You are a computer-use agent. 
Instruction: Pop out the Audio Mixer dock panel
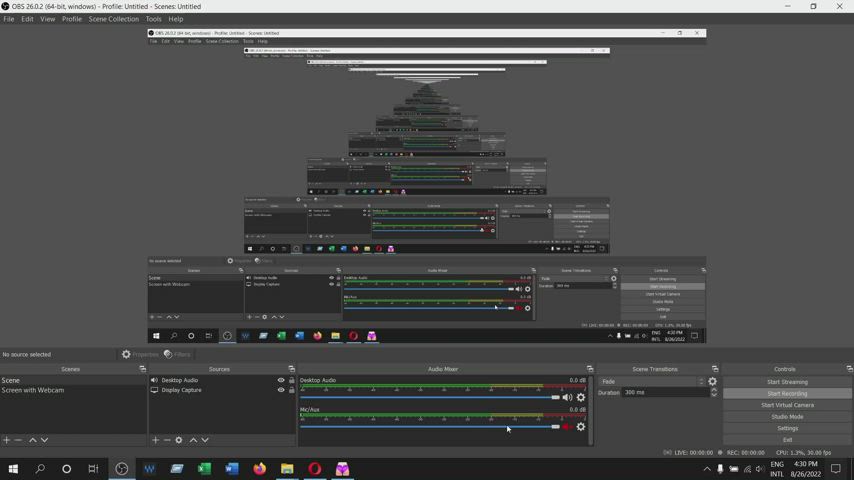click(590, 369)
